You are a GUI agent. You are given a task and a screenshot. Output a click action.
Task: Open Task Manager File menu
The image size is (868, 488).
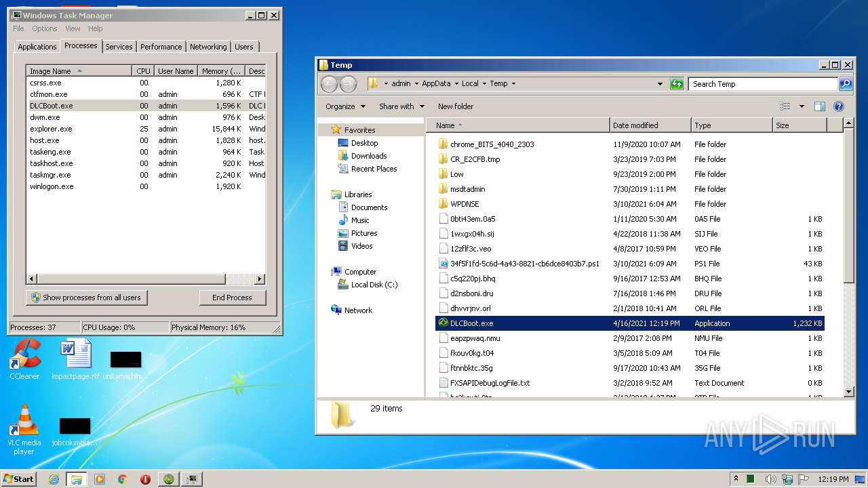click(x=18, y=28)
